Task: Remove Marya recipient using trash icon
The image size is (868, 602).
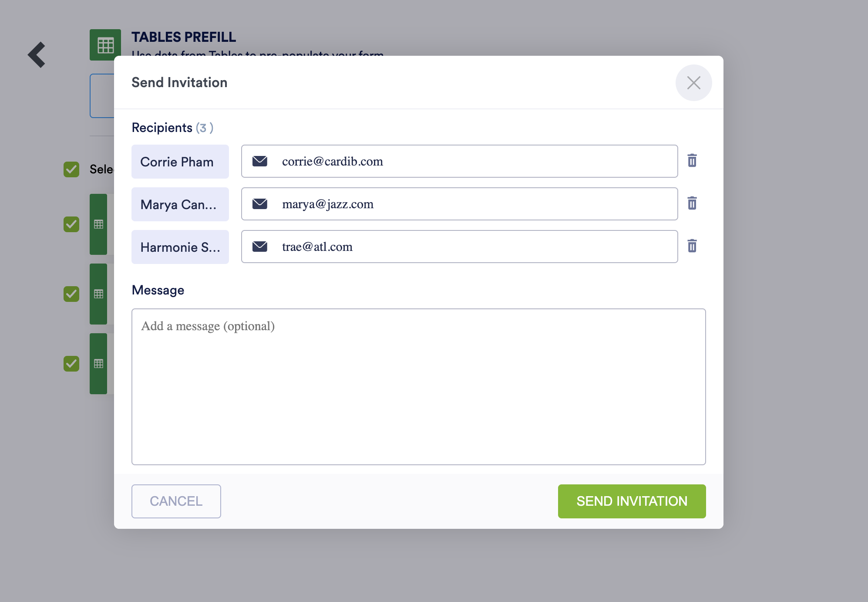Action: 692,203
